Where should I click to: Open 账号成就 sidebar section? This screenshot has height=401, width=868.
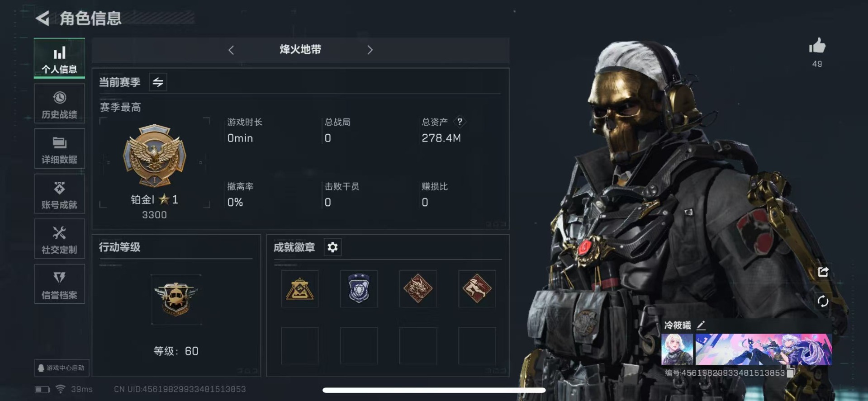pos(59,194)
